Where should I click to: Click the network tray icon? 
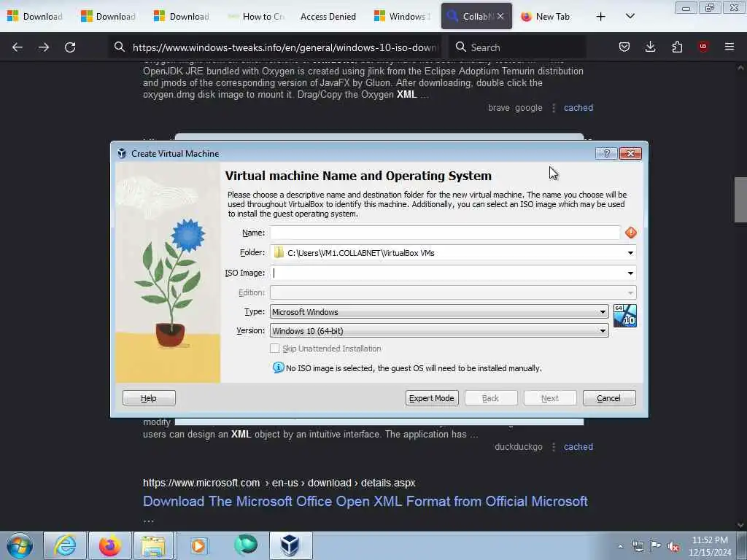pos(638,546)
